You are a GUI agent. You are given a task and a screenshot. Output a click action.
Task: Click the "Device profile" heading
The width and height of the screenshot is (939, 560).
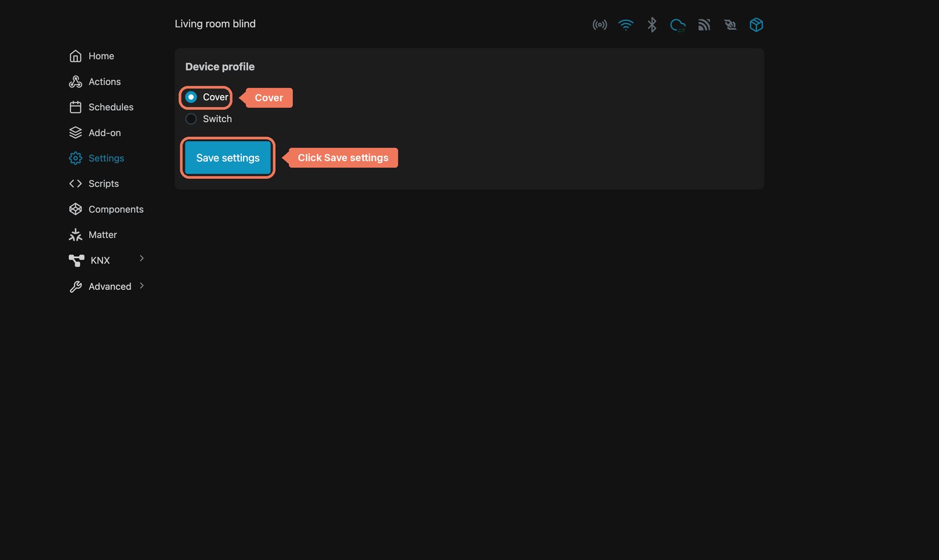(220, 66)
